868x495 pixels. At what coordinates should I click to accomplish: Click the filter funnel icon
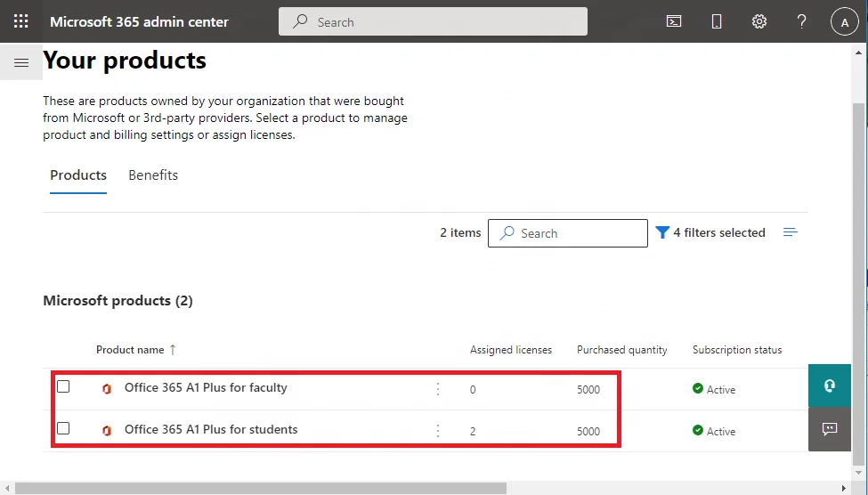[x=662, y=232]
